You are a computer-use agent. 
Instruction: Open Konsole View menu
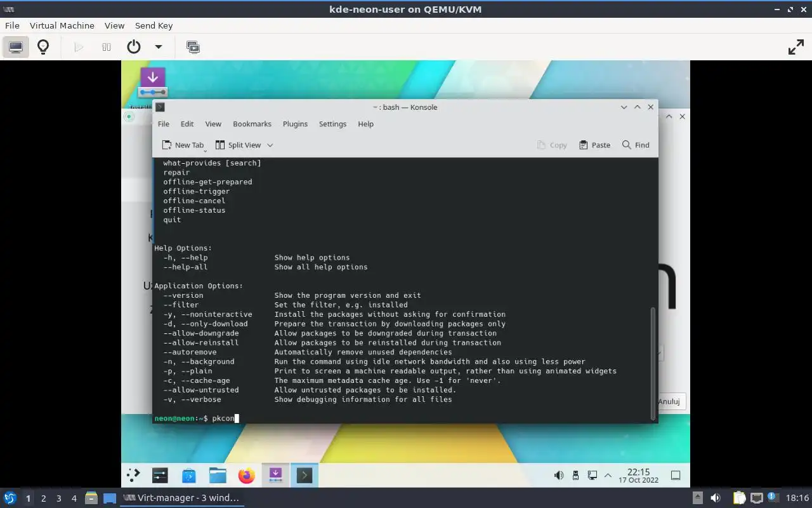213,124
